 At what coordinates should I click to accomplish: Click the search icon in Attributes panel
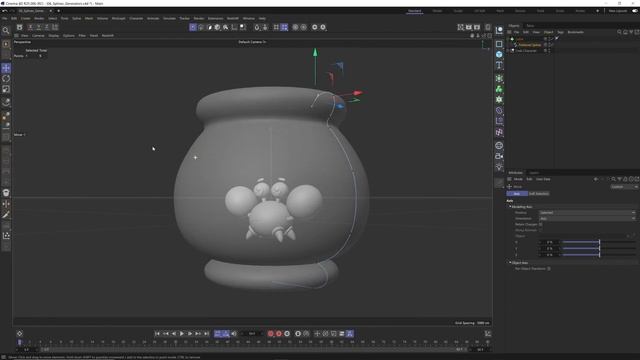point(613,179)
